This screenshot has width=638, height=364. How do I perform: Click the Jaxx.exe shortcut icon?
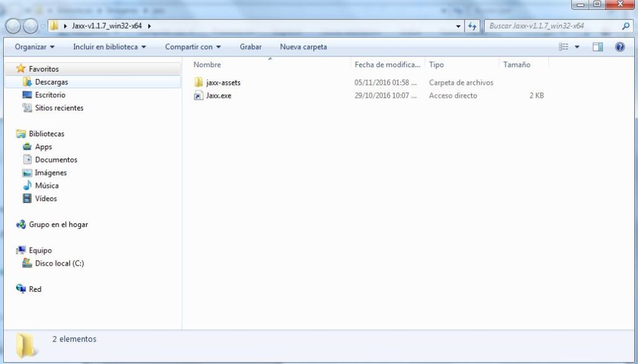click(199, 95)
